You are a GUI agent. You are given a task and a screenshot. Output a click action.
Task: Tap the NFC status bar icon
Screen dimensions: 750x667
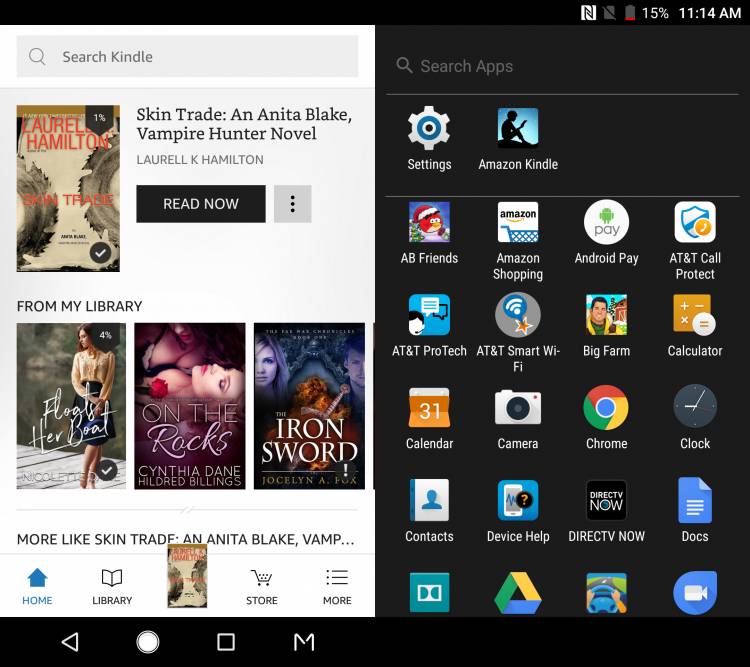pyautogui.click(x=588, y=12)
